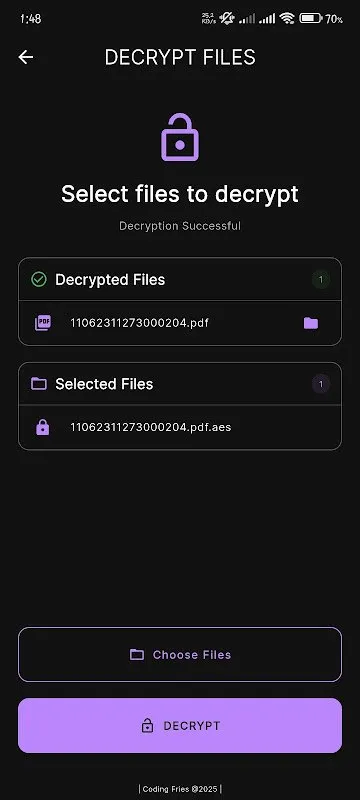Click the Choose Files button
Image resolution: width=360 pixels, height=800 pixels.
(180, 655)
